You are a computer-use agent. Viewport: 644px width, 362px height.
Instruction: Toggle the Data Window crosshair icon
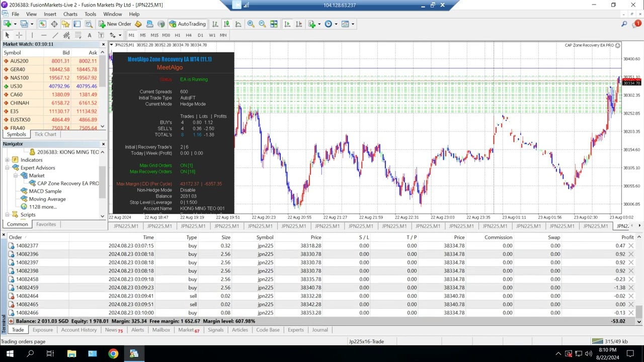point(54,24)
